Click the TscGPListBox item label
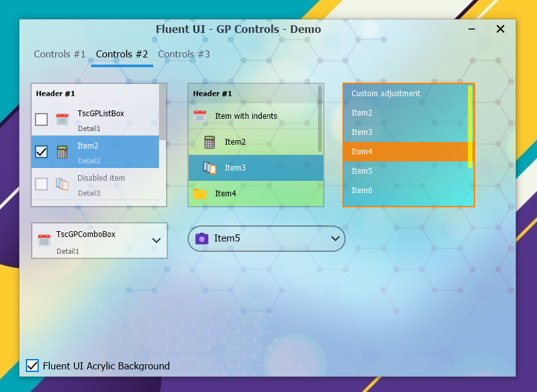537x392 pixels. click(x=101, y=114)
